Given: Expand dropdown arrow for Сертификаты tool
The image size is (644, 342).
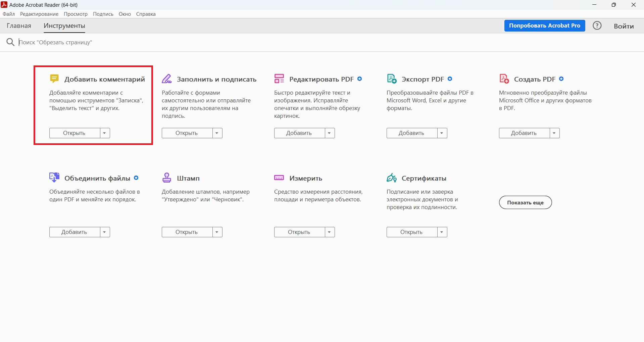Looking at the screenshot, I should tap(442, 232).
